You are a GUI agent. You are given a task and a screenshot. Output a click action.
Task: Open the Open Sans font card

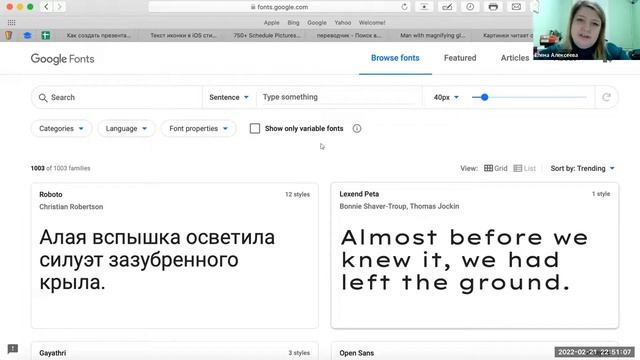[475, 351]
